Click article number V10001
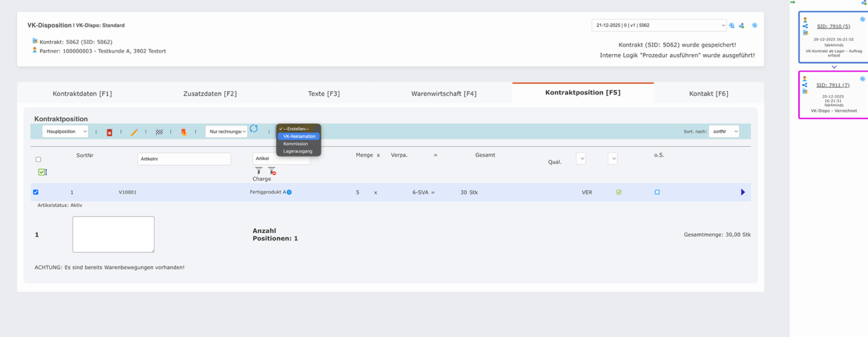The image size is (868, 337). pos(127,192)
